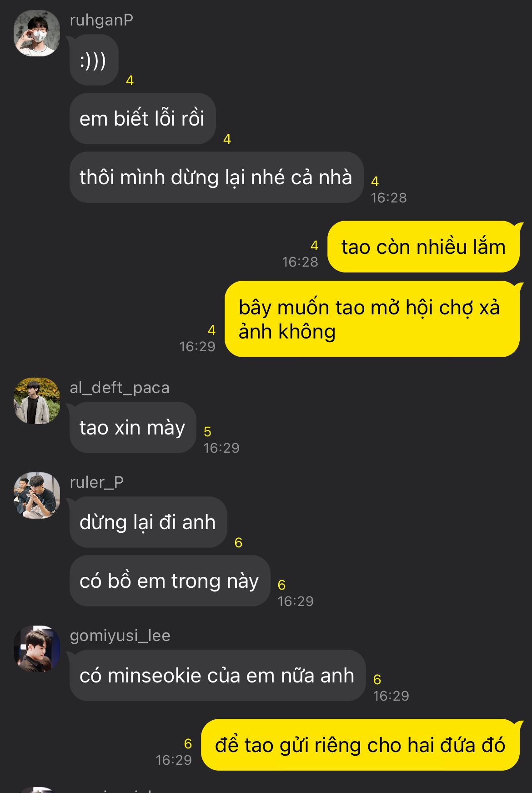Select the ':)))' message bubble

93,60
